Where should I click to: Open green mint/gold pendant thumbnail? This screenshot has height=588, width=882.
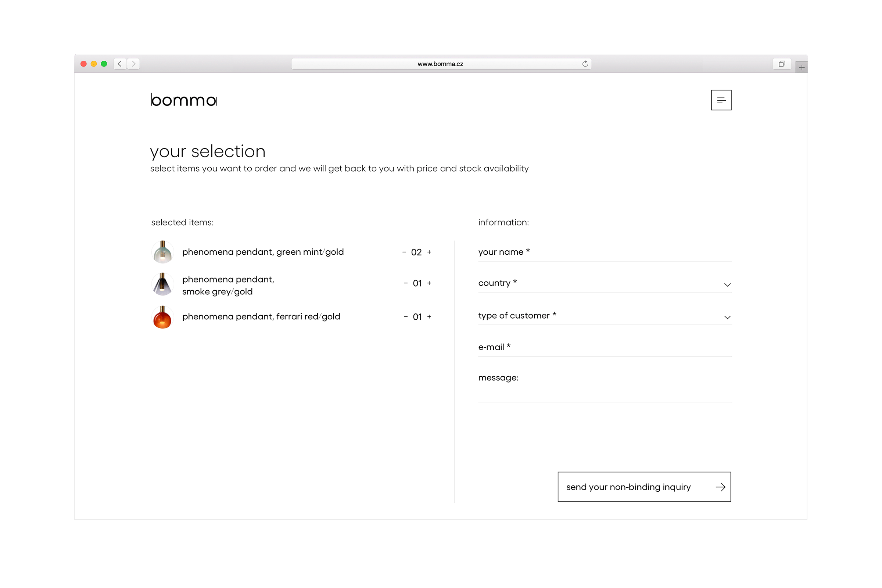(162, 252)
